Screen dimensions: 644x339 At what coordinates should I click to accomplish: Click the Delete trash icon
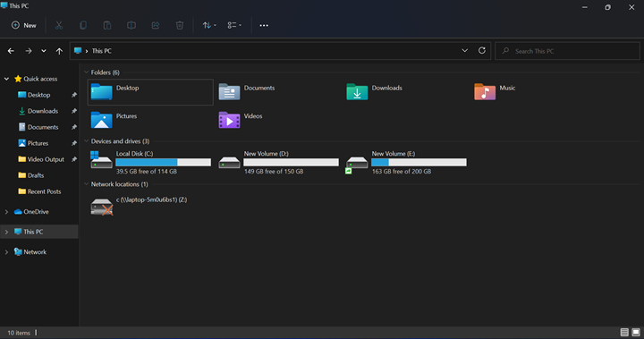tap(180, 25)
